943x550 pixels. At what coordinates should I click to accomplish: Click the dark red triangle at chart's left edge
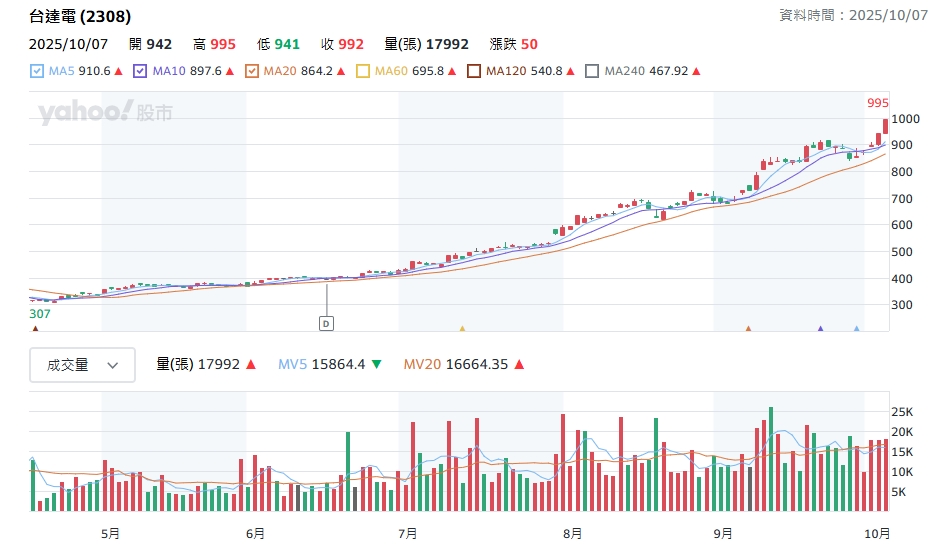tap(36, 328)
